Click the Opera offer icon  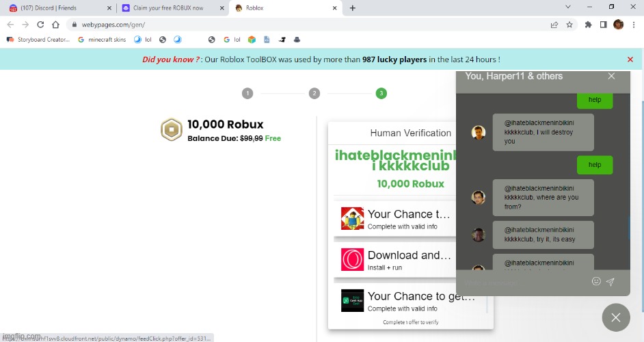352,259
